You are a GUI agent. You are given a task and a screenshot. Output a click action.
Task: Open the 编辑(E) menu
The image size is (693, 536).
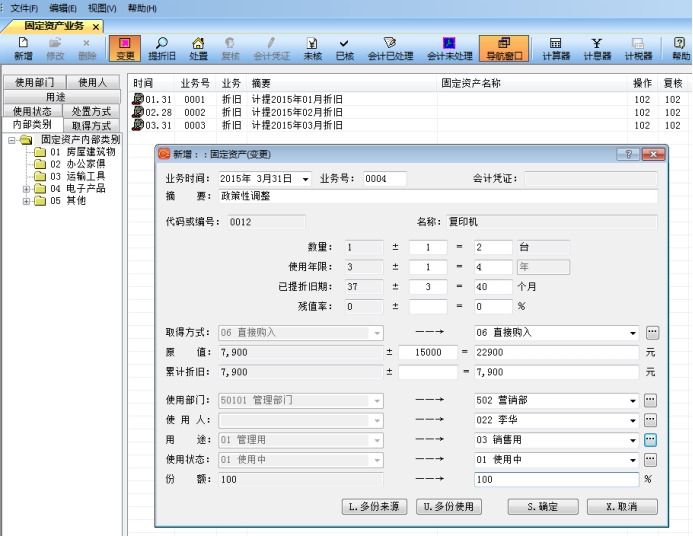point(63,8)
